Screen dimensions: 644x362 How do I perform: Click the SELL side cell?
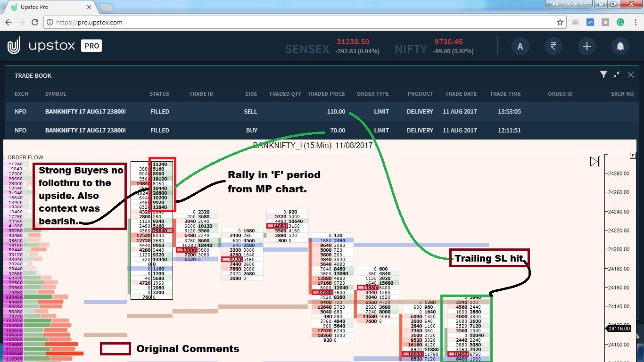(251, 112)
